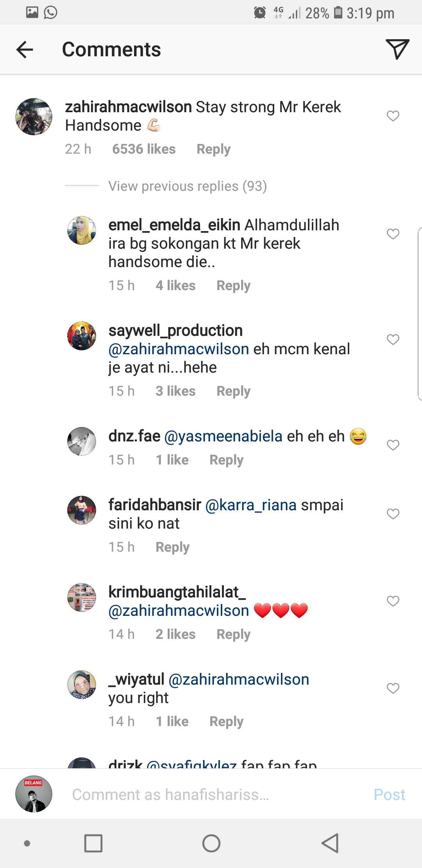This screenshot has width=422, height=868.
Task: Open @yasmeenabiela mention link
Action: pyautogui.click(x=223, y=436)
